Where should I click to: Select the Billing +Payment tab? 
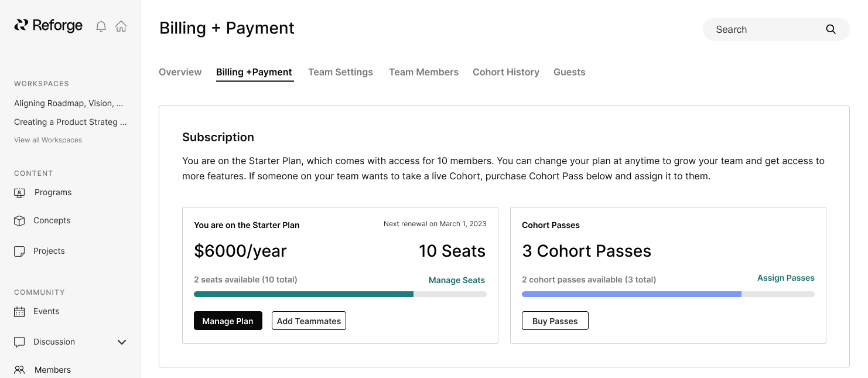coord(254,72)
